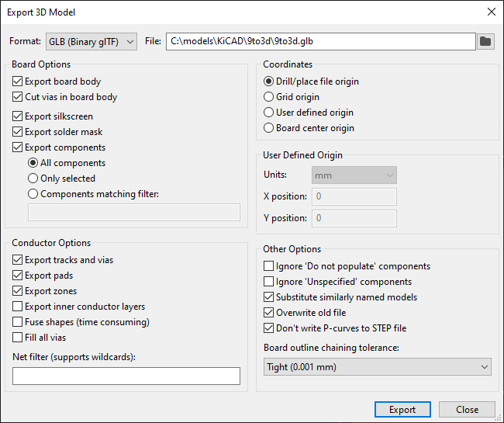Viewport: 504px width, 423px height.
Task: Select Board center origin option
Action: point(269,128)
